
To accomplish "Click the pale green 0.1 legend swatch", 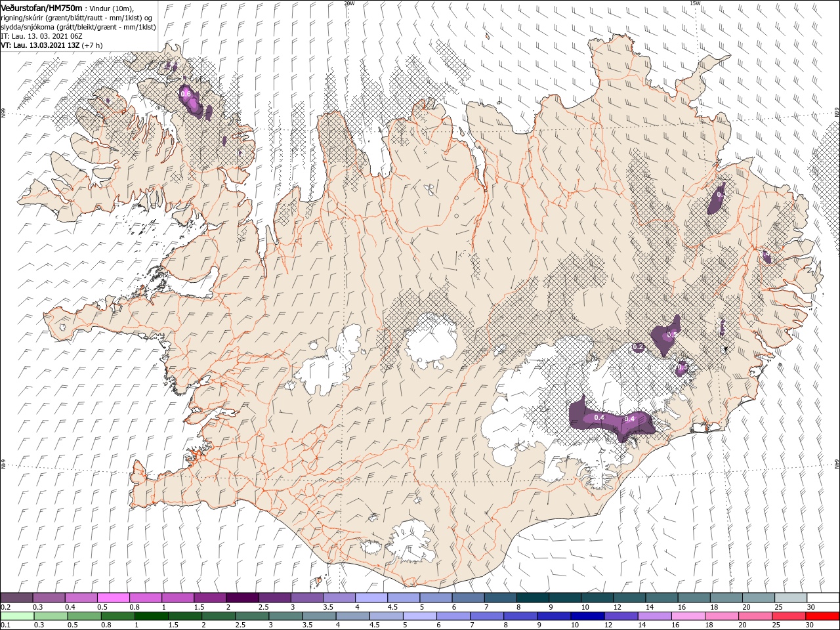I will (18, 616).
